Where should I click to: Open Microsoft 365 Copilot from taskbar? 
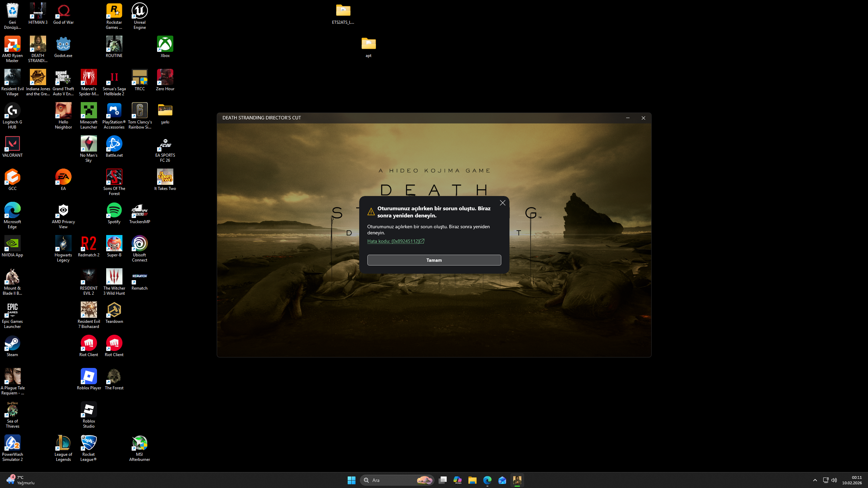pyautogui.click(x=458, y=480)
